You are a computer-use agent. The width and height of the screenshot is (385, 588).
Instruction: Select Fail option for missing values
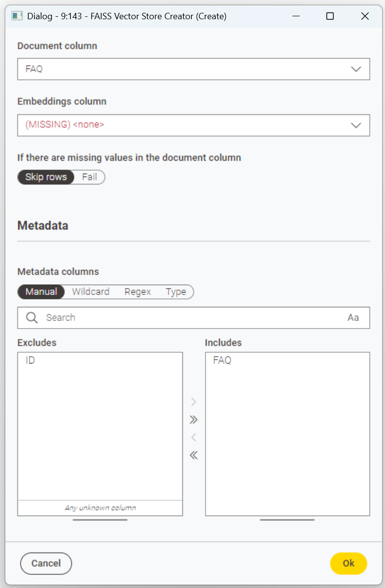90,177
